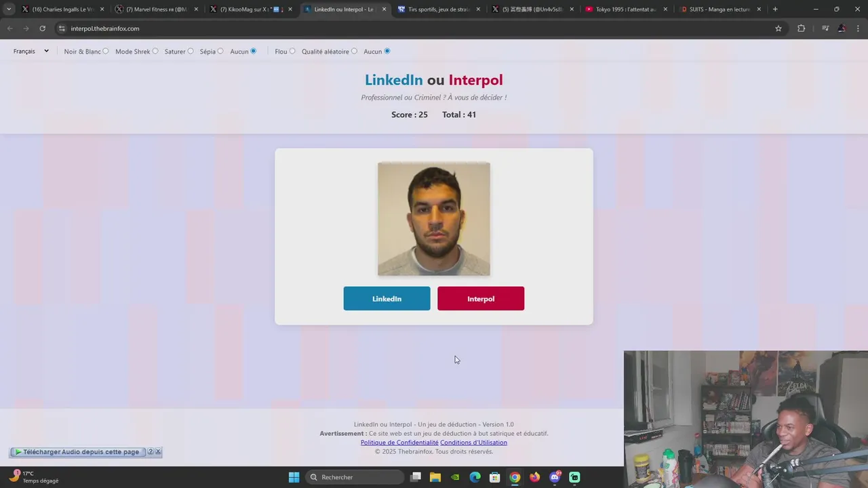Click the media control icon in Chrome toolbar

[x=825, y=28]
